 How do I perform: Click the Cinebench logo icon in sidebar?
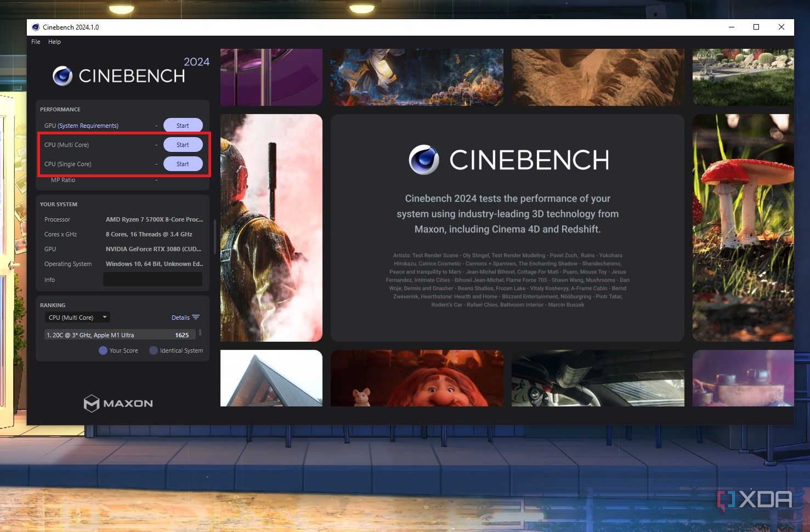[x=63, y=76]
